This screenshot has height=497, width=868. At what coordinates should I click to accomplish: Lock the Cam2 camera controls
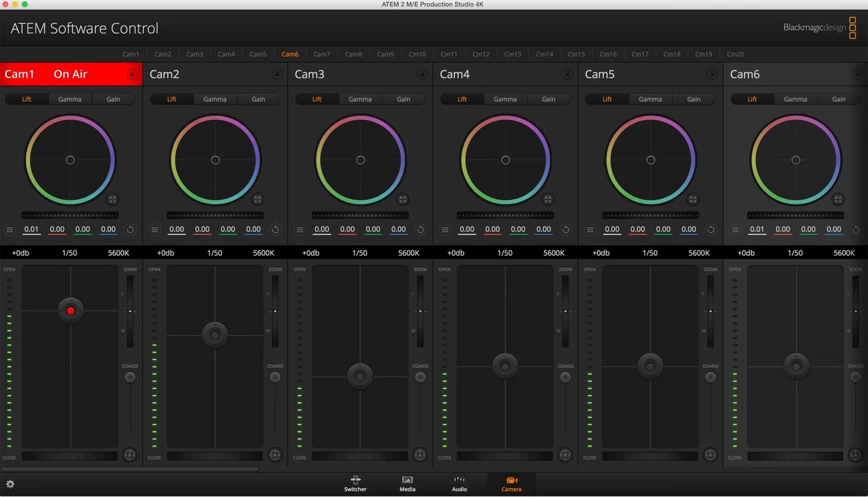(x=277, y=74)
